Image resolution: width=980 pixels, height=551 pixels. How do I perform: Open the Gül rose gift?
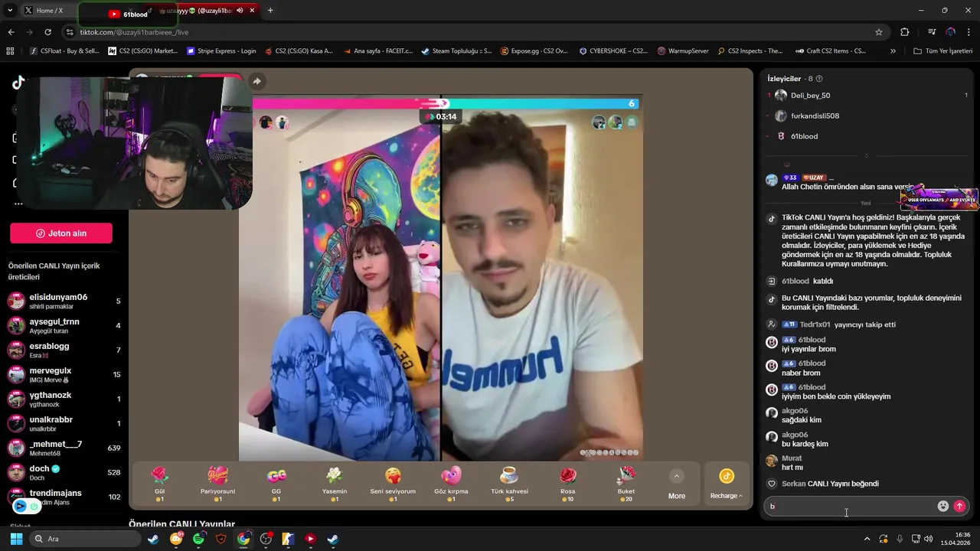click(x=159, y=484)
